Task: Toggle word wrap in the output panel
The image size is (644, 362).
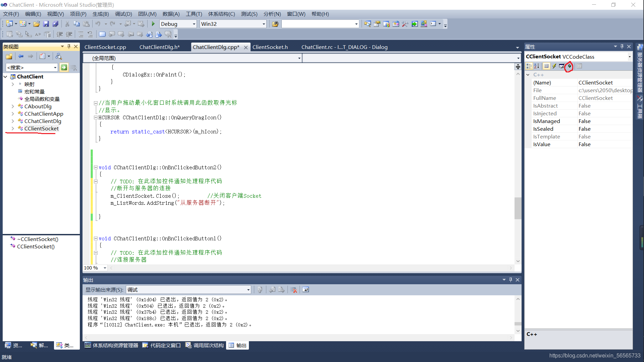Action: tap(306, 290)
